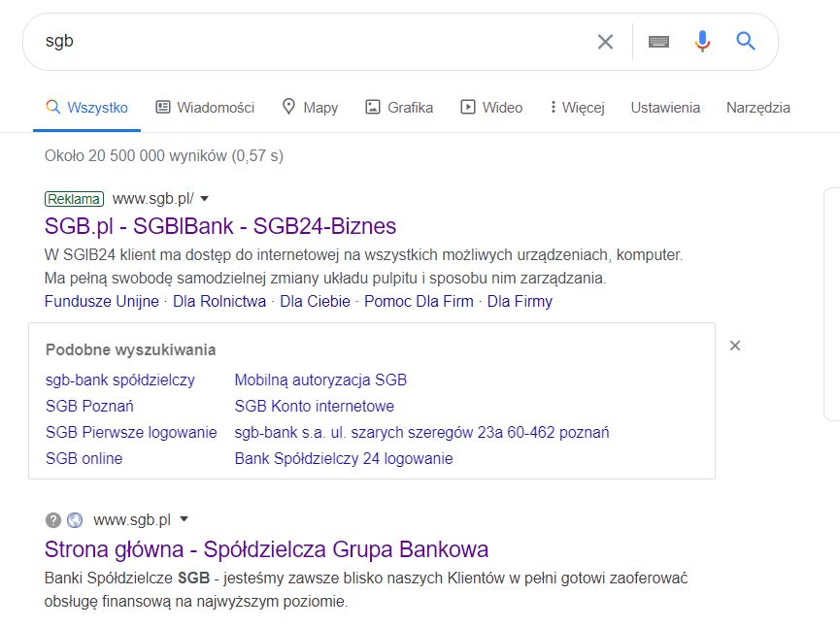Search for Mobilną autoryzacja SGB

click(320, 380)
